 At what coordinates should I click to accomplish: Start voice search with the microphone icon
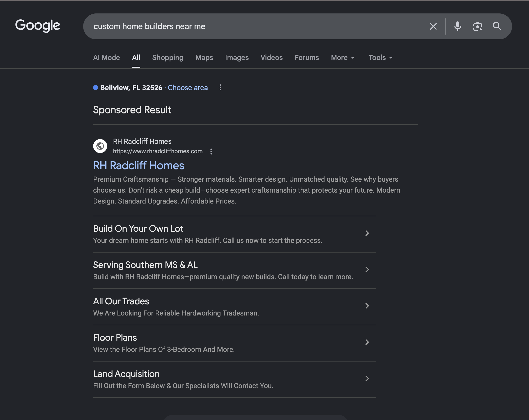(458, 26)
